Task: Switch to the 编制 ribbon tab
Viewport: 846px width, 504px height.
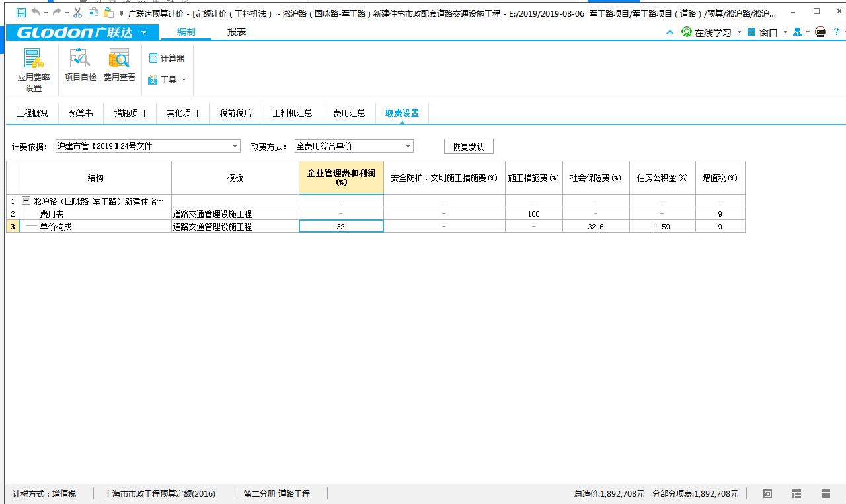Action: [x=186, y=32]
